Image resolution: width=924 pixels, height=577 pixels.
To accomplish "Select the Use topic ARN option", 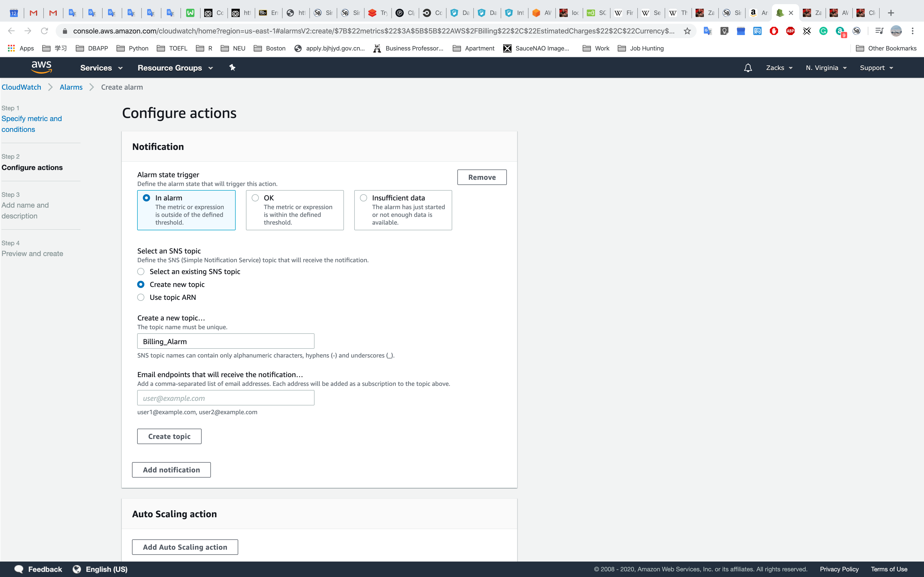I will (x=141, y=297).
